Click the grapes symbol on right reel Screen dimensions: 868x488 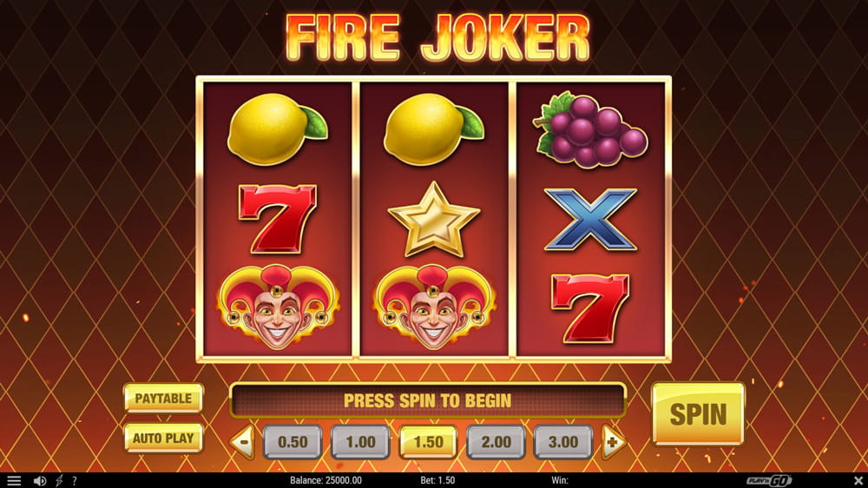pos(590,130)
